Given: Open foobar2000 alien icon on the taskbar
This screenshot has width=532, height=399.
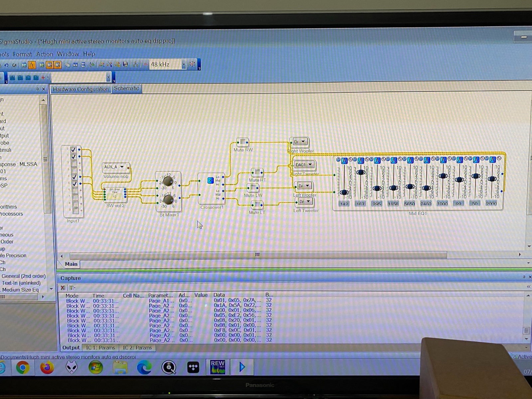Looking at the screenshot, I should [x=71, y=368].
